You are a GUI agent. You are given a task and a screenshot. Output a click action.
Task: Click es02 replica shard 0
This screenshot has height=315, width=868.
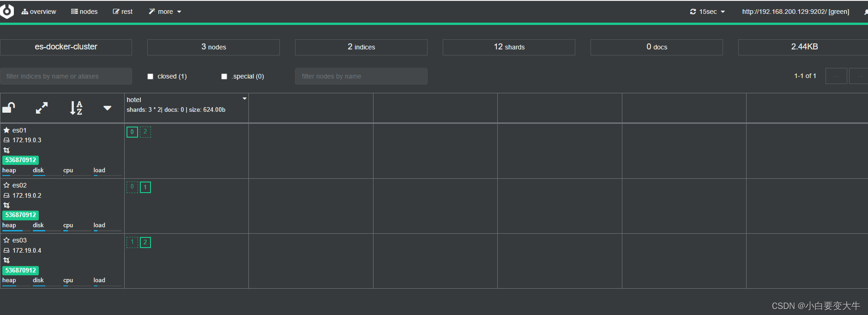pyautogui.click(x=132, y=187)
